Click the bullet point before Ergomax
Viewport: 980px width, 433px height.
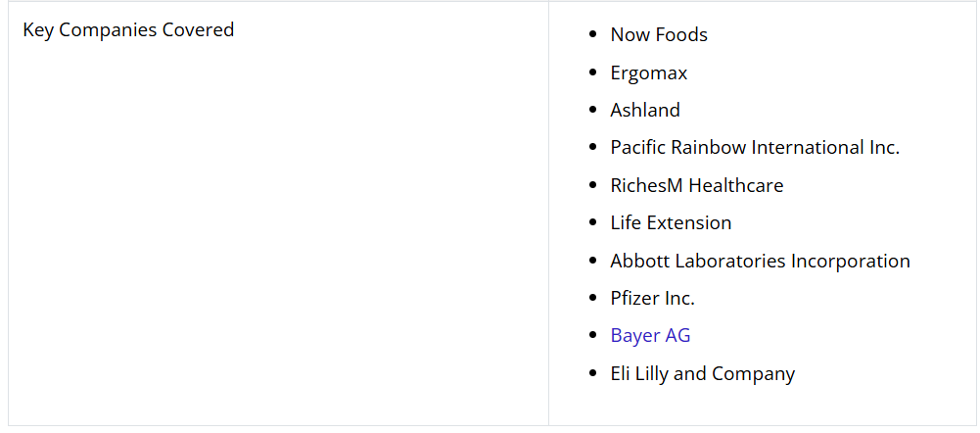pos(592,73)
